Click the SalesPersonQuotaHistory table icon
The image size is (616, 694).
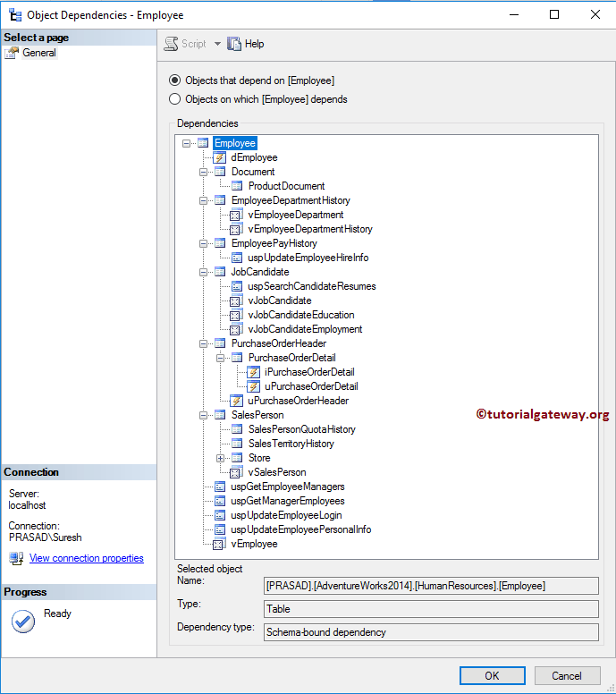[237, 429]
